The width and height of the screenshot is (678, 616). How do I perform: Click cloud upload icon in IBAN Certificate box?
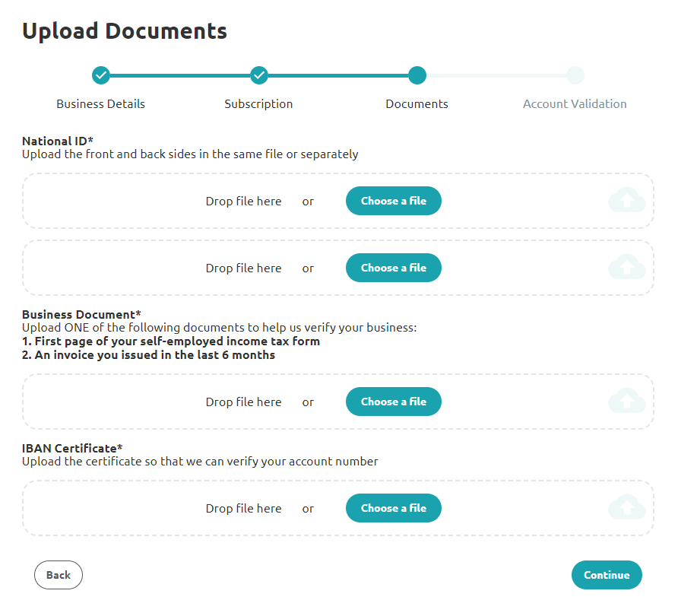[627, 507]
